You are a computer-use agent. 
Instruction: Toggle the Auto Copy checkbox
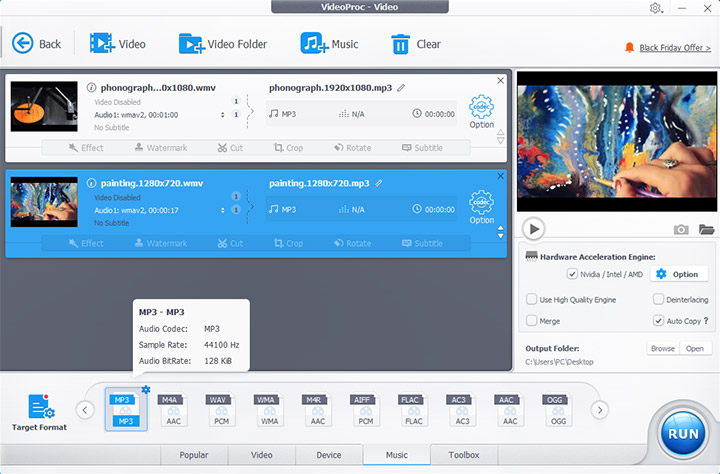coord(658,321)
